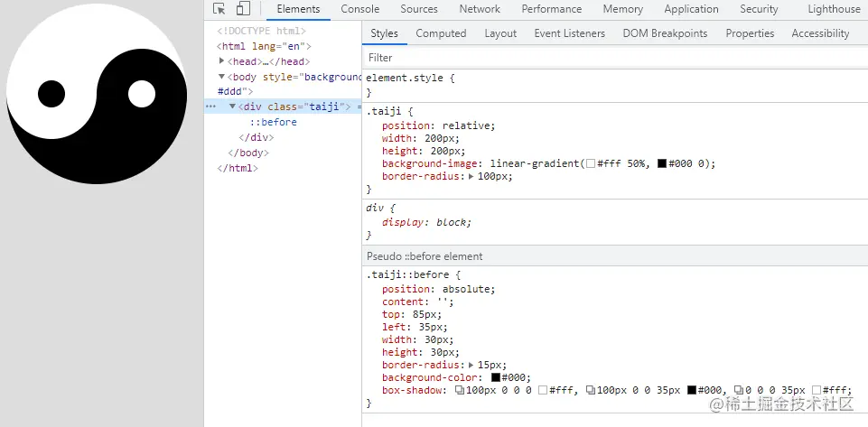Open the Properties sidebar tab
Viewport: 868px width, 427px height.
pos(750,33)
